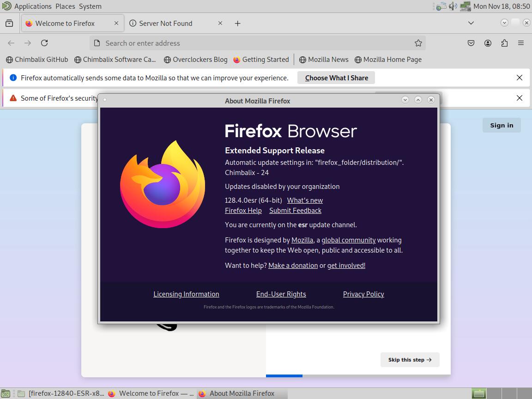Select the Welcome to Firefox taskbar entry
This screenshot has height=399, width=532.
(x=151, y=393)
